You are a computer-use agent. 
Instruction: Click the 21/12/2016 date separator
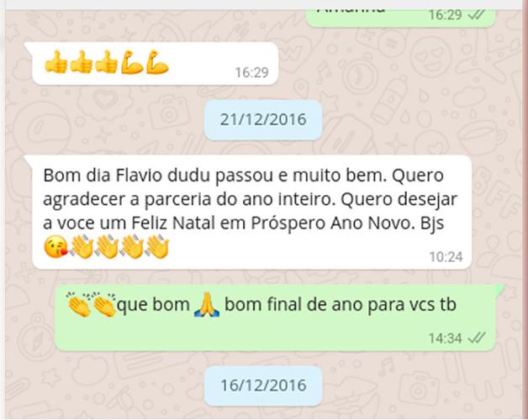point(263,119)
